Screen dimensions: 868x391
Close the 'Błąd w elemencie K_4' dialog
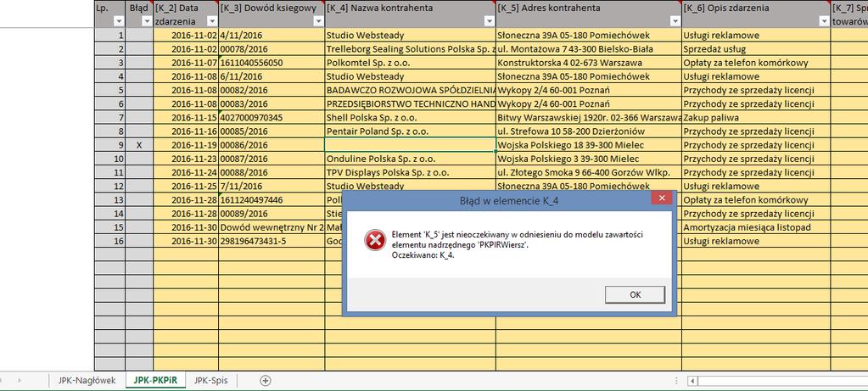(662, 198)
